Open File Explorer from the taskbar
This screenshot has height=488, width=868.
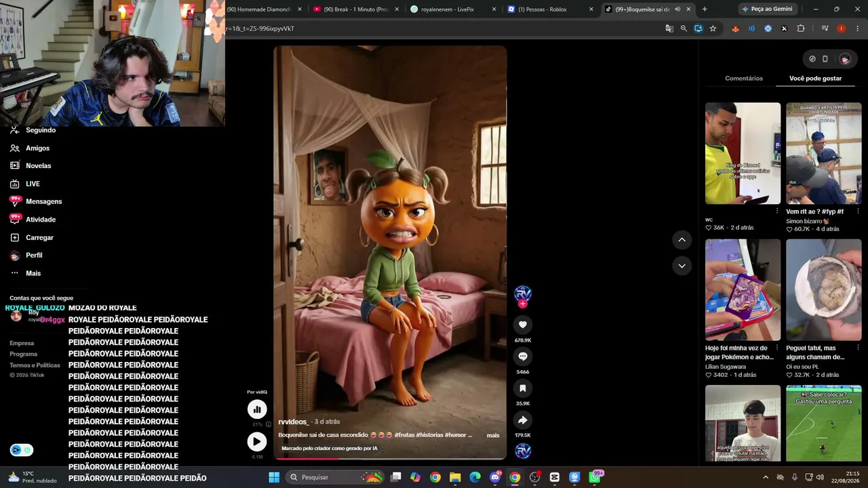pyautogui.click(x=455, y=477)
